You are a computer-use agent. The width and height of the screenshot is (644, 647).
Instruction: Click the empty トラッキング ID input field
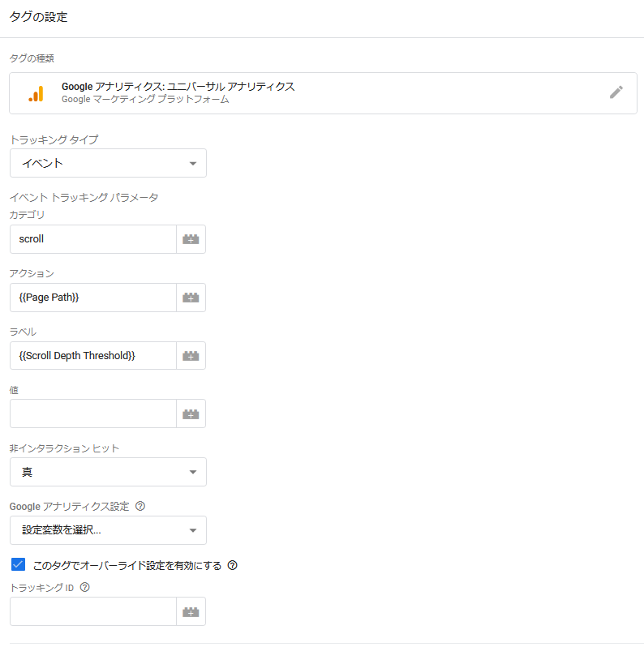tap(93, 611)
